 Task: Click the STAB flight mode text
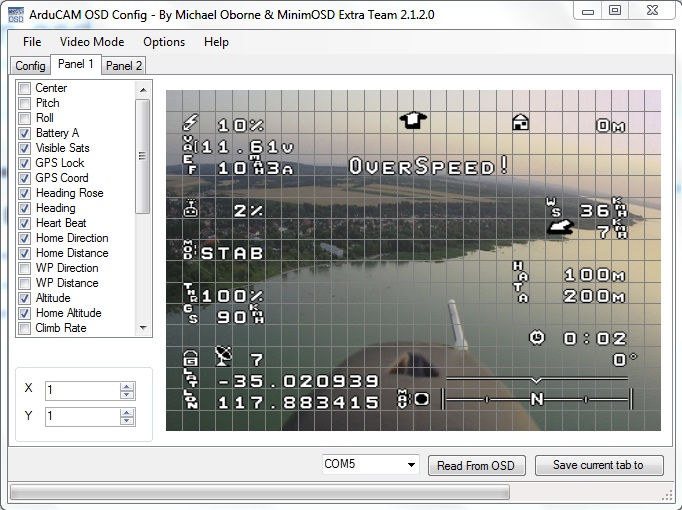[232, 253]
